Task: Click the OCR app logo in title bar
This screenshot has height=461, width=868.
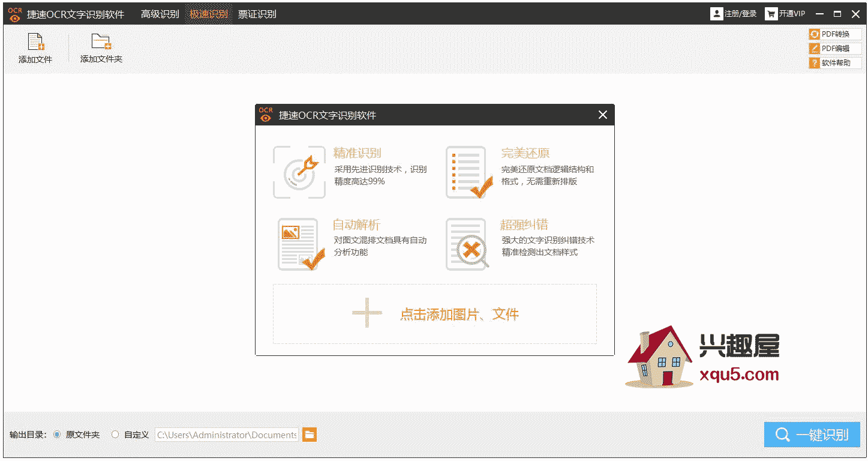Action: pos(14,14)
